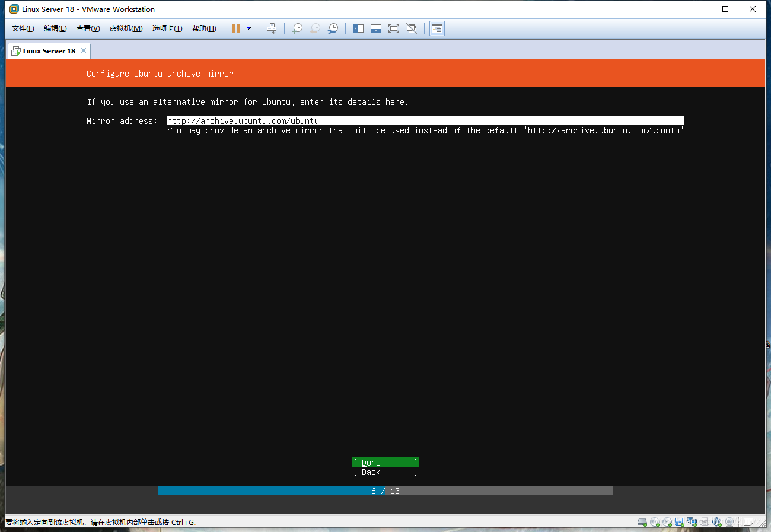
Task: Enter full screen mode via toolbar icon
Action: pos(393,28)
